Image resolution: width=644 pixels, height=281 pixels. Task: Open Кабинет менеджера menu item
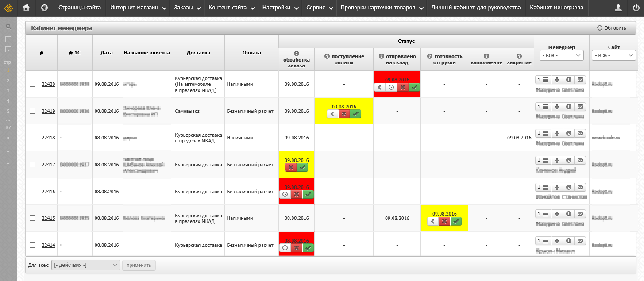[556, 8]
